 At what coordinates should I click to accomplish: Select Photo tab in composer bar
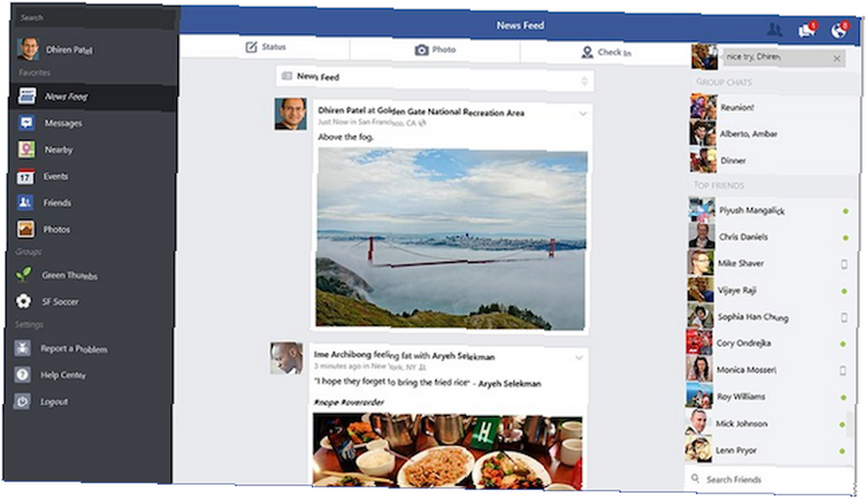pyautogui.click(x=435, y=50)
